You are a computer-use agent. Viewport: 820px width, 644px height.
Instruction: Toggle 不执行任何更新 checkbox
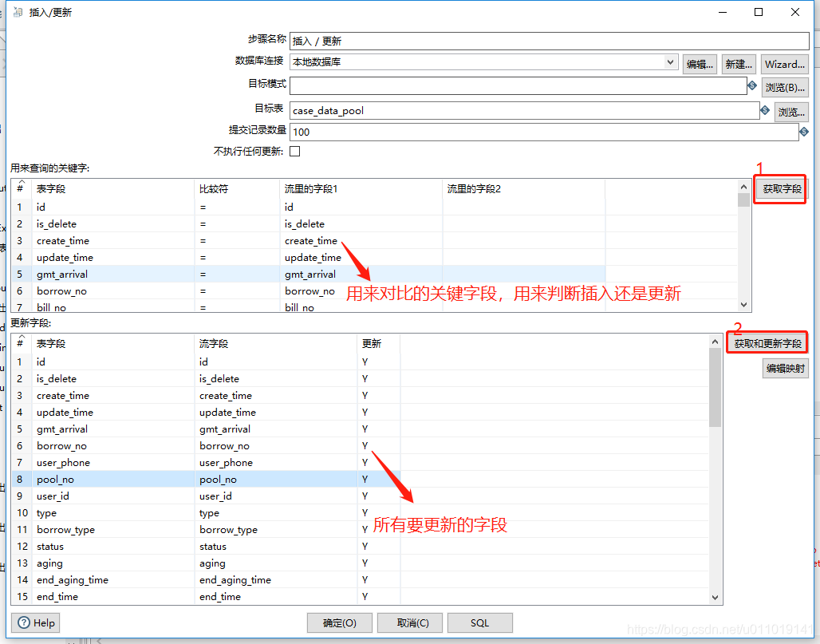pos(295,151)
